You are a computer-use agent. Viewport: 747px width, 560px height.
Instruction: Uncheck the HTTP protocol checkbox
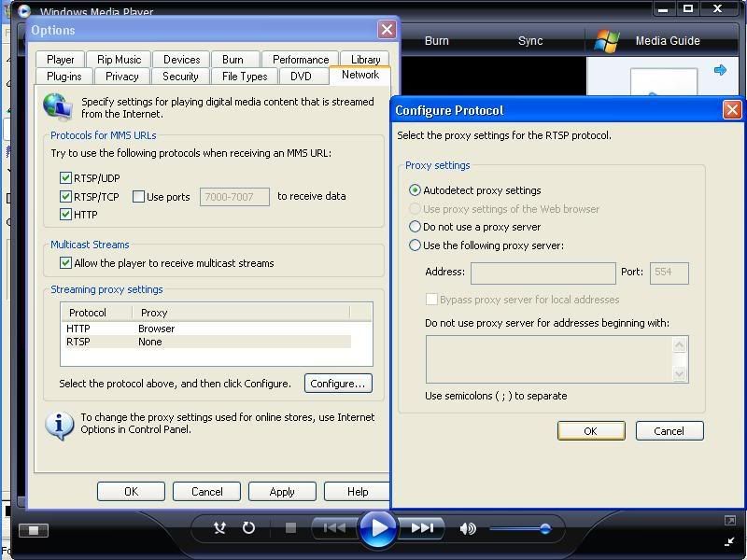click(x=65, y=215)
